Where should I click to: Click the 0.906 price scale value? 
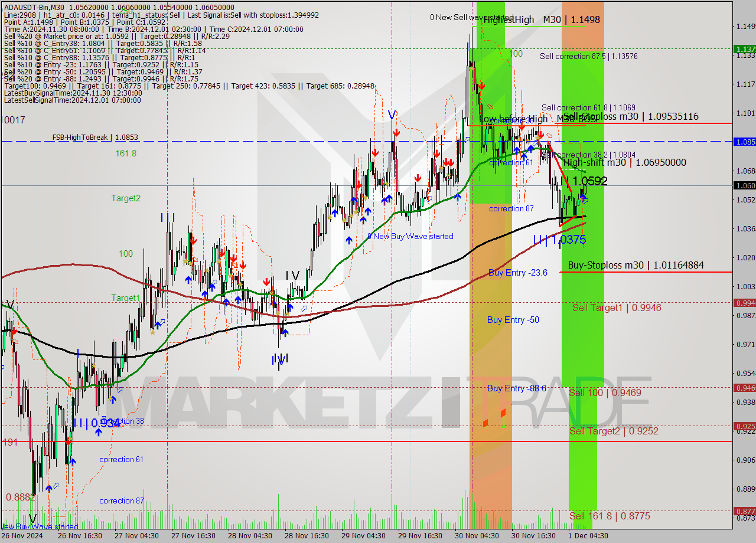[x=745, y=460]
